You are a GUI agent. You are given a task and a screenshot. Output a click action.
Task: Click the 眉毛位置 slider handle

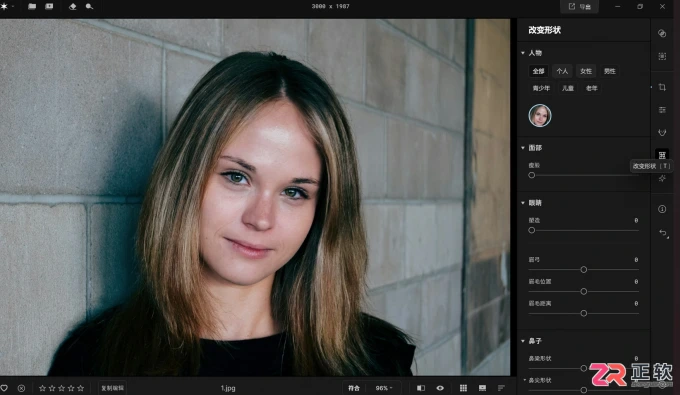point(584,291)
